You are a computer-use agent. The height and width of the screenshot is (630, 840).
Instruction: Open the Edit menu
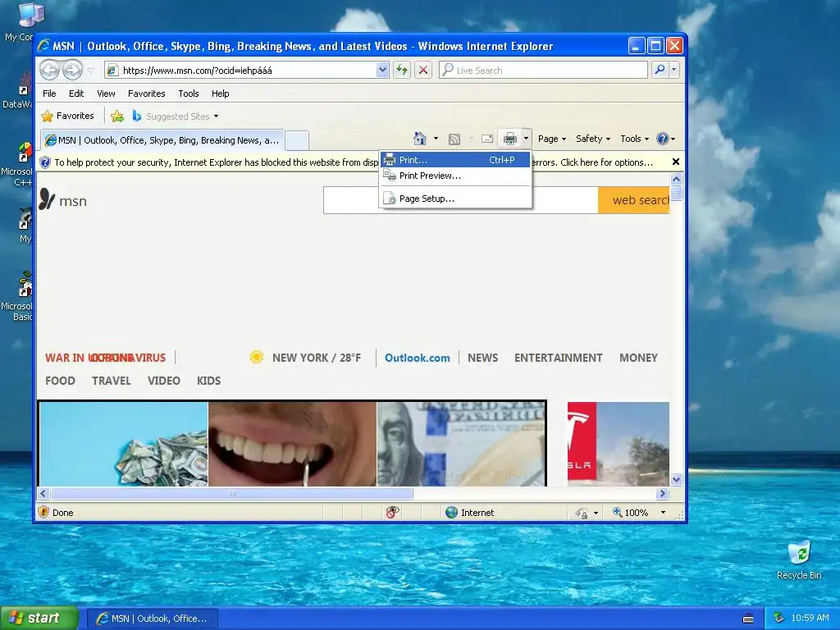coord(76,94)
